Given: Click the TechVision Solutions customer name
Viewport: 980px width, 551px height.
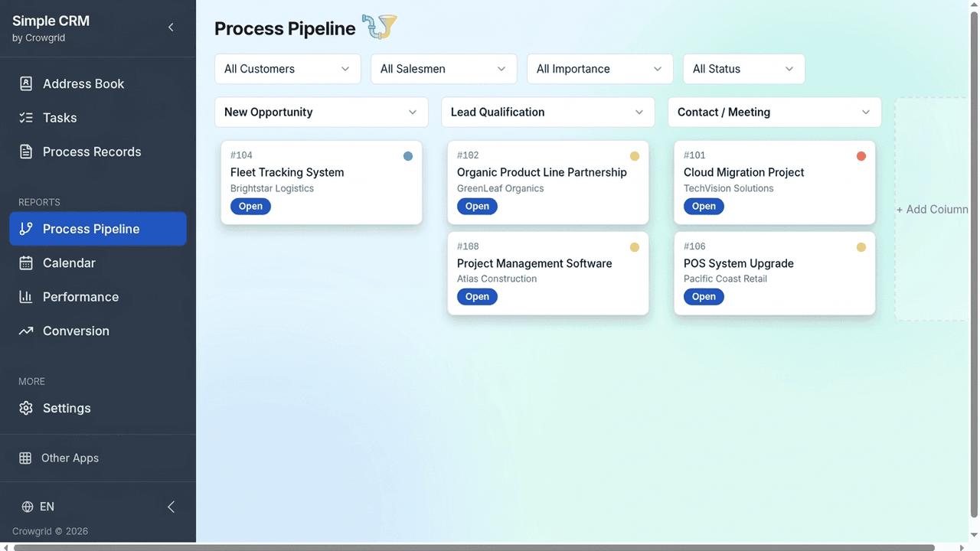Looking at the screenshot, I should [728, 188].
